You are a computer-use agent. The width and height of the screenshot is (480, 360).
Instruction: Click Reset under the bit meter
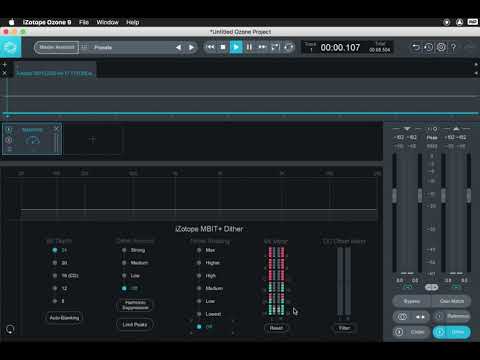pos(276,328)
